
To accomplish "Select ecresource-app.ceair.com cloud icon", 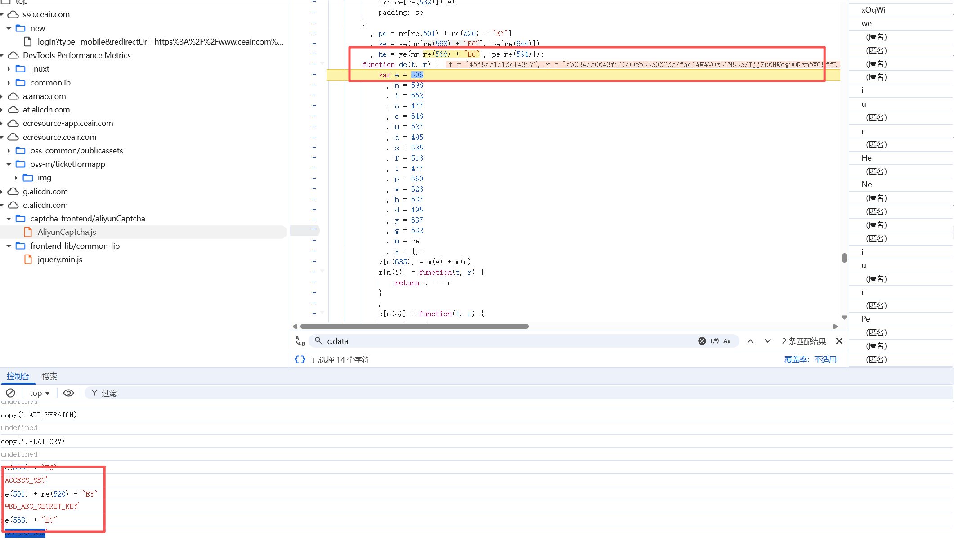I will [13, 123].
